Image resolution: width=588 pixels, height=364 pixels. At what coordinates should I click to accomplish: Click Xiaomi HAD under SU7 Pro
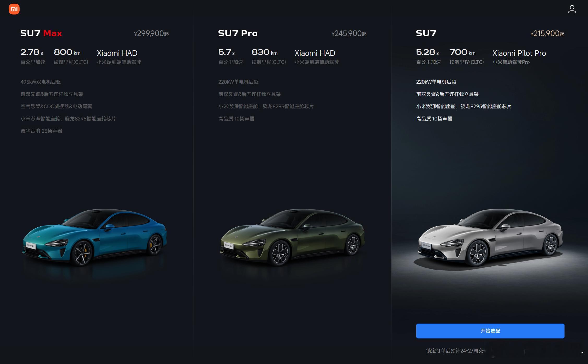[315, 53]
